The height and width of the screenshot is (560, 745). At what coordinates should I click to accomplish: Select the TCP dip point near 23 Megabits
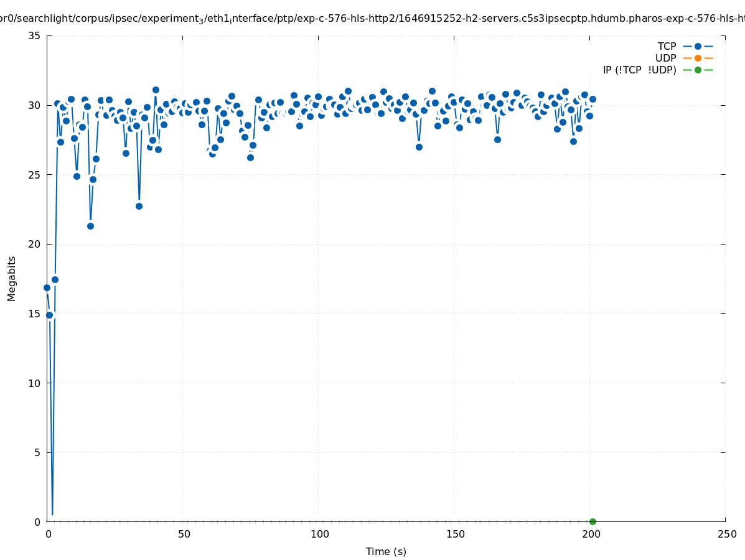click(x=139, y=206)
